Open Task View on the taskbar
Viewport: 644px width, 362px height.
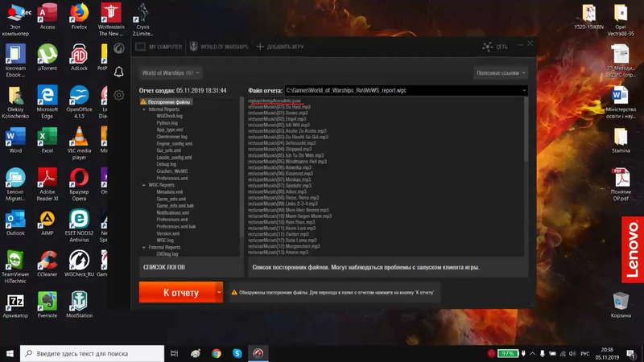(x=174, y=353)
